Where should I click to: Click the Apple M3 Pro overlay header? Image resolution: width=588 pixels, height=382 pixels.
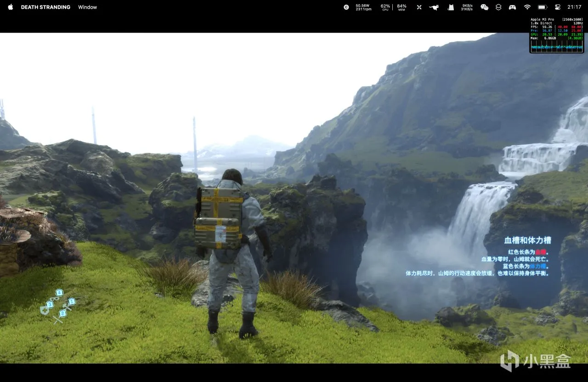[543, 19]
